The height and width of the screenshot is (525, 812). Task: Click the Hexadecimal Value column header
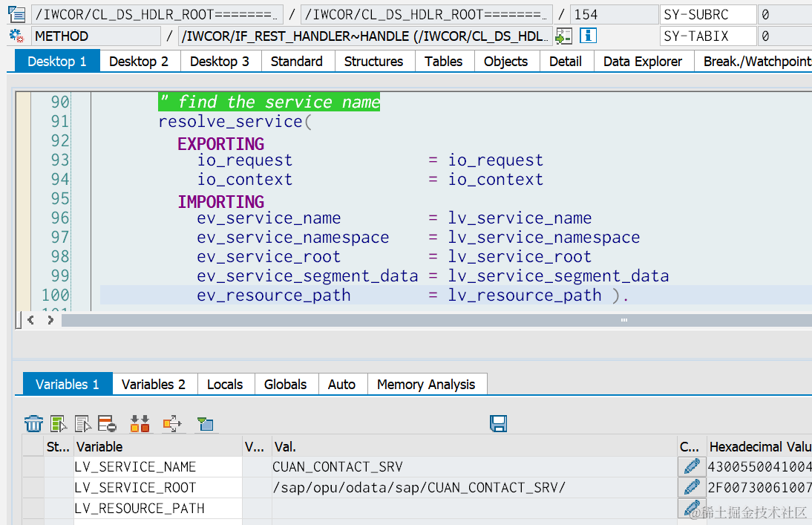tap(759, 446)
